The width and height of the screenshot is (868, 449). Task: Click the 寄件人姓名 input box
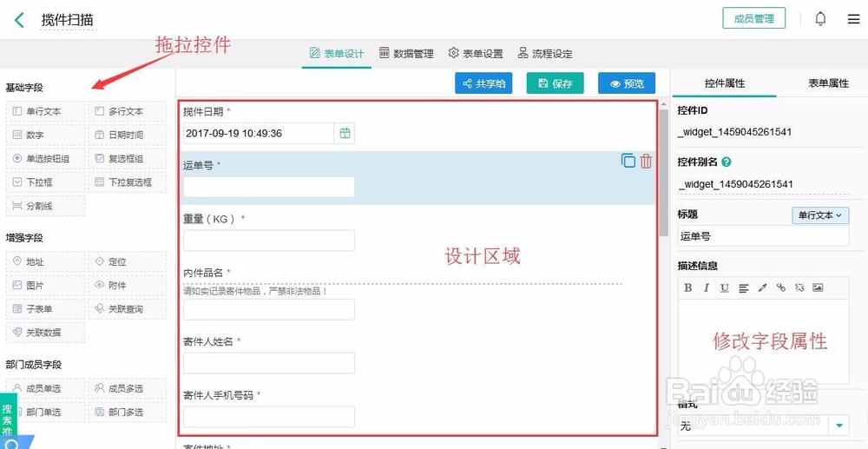point(269,363)
